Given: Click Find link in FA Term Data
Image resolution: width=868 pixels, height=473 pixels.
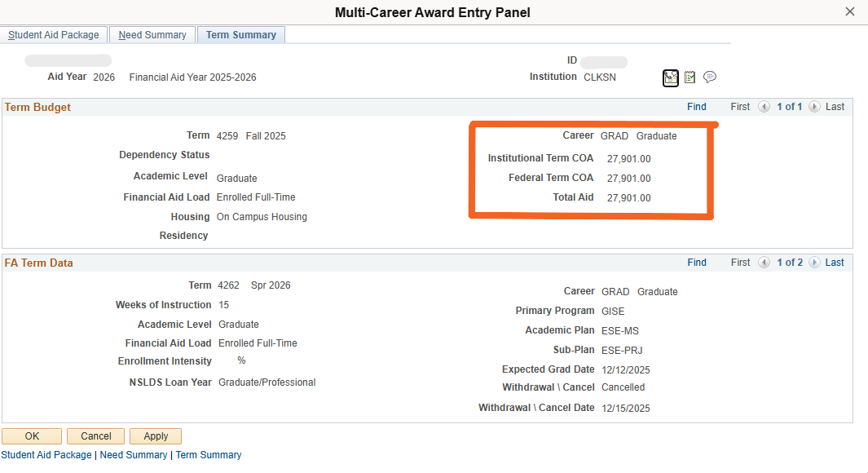Looking at the screenshot, I should coord(697,263).
